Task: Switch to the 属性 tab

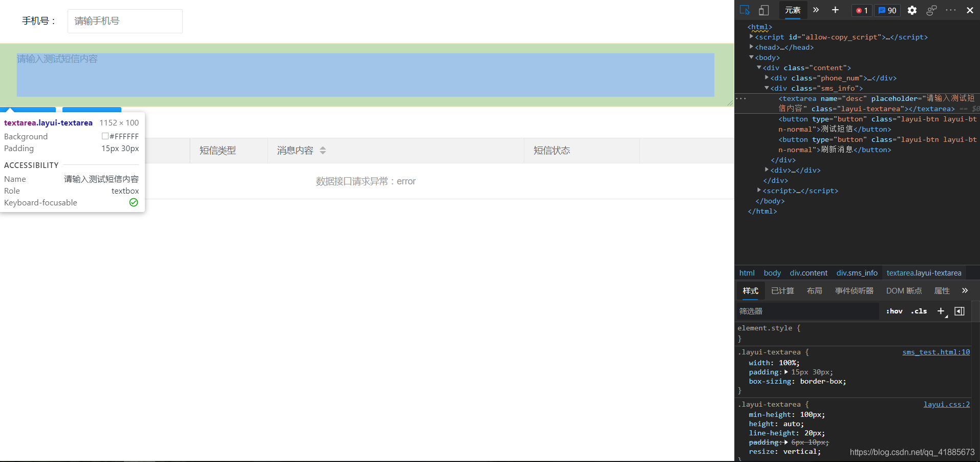Action: tap(942, 291)
